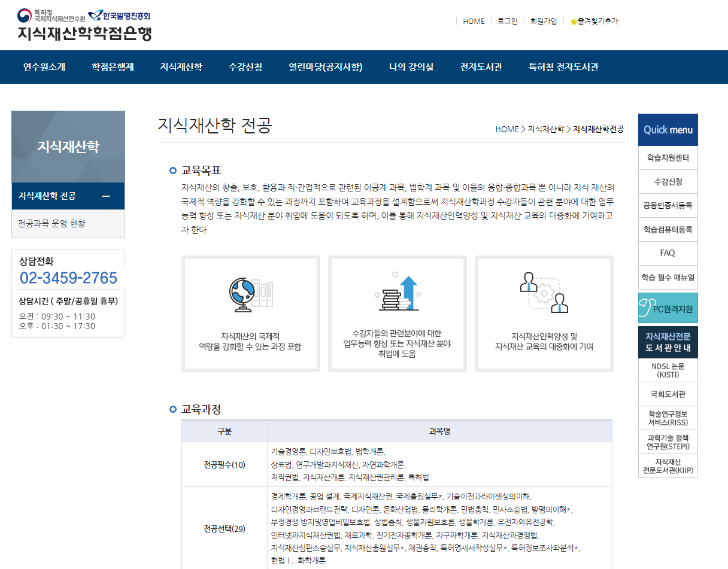Click the people illustration for talent training
728x569 pixels.
(x=544, y=293)
